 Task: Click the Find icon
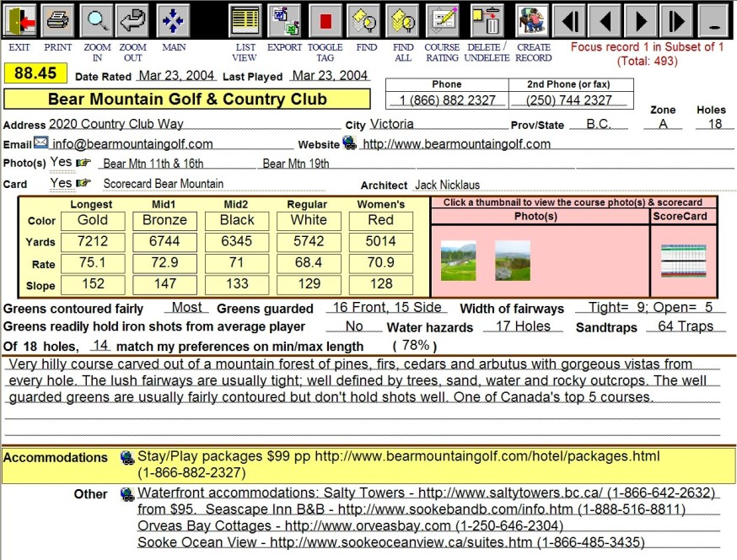coord(363,21)
